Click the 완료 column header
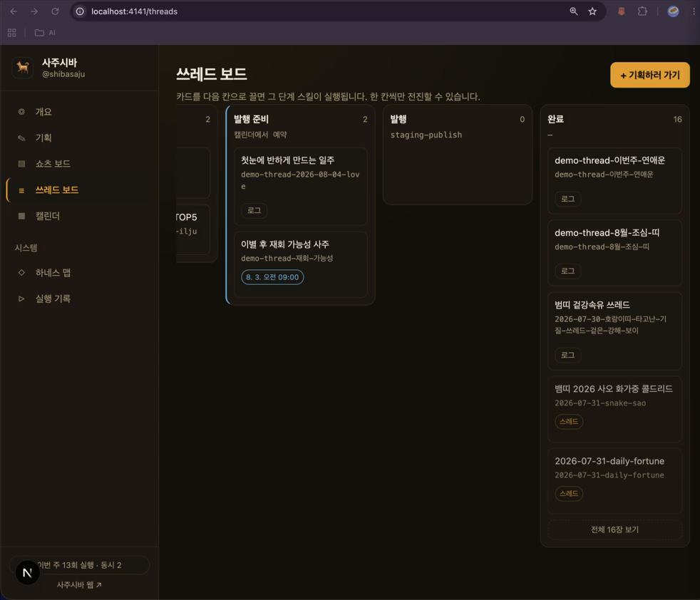This screenshot has height=600, width=700. point(555,119)
